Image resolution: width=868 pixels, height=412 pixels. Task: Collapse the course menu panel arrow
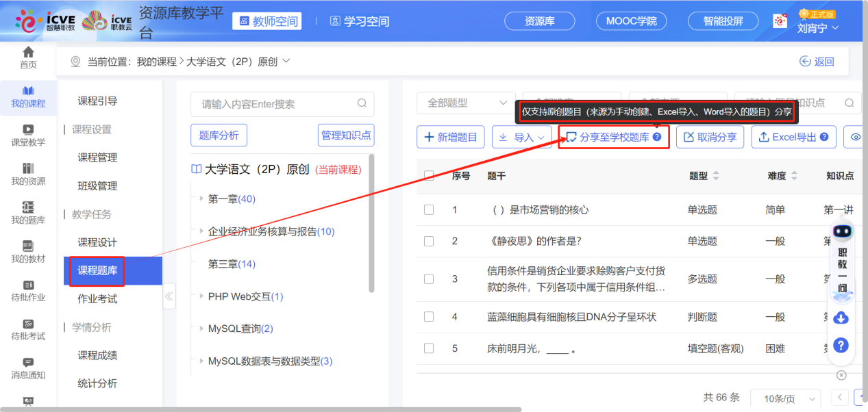[x=169, y=296]
